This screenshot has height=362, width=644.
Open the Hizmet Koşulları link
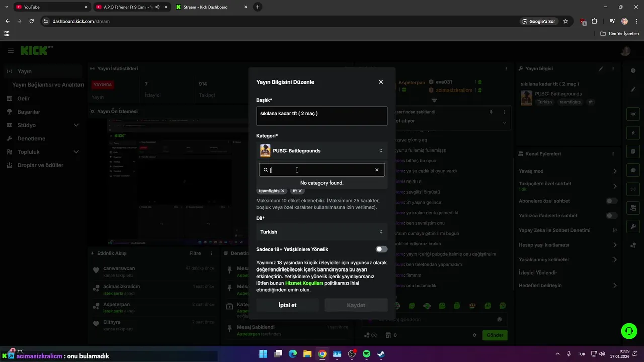[304, 283]
